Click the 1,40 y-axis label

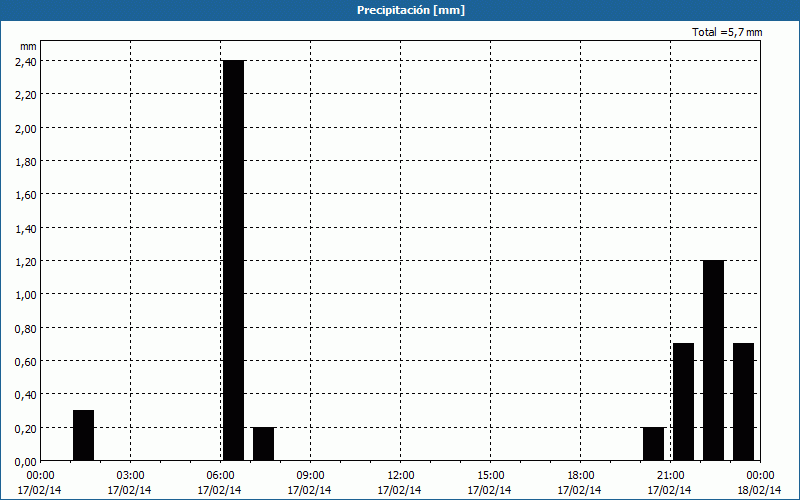click(x=26, y=228)
